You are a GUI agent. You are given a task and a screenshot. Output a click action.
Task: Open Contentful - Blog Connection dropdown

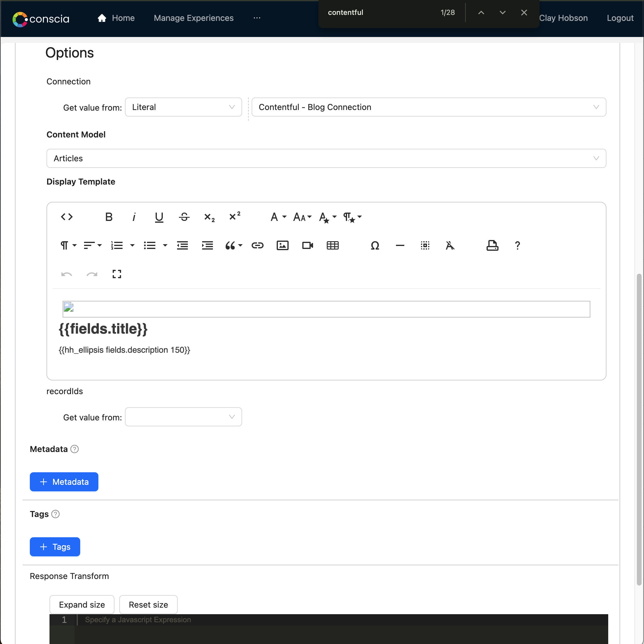point(429,107)
